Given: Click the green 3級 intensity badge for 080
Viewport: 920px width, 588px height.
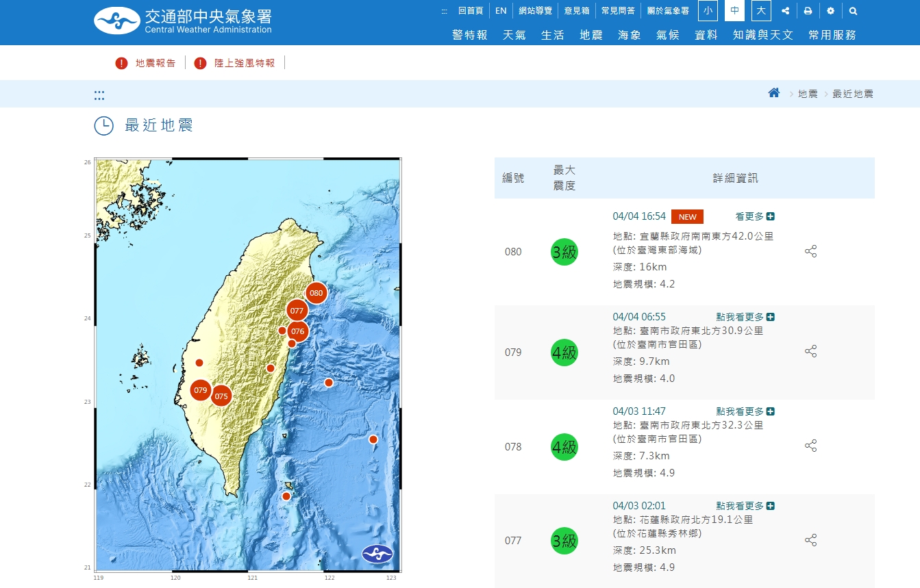Looking at the screenshot, I should [564, 252].
